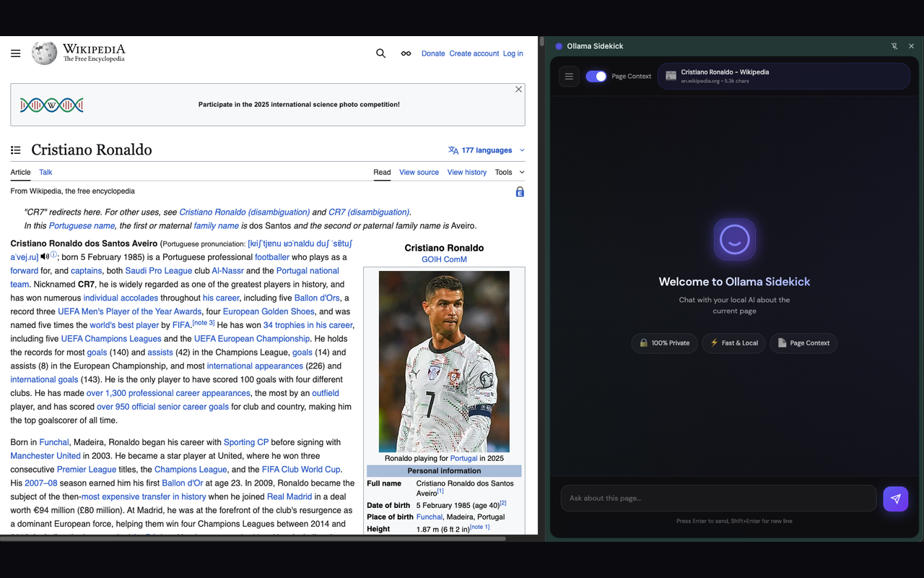
Task: Open the Ballon d'Ors link
Action: 317,298
